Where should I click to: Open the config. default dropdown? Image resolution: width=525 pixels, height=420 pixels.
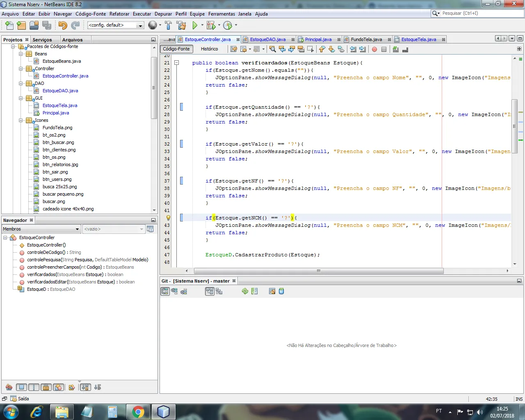click(x=116, y=25)
